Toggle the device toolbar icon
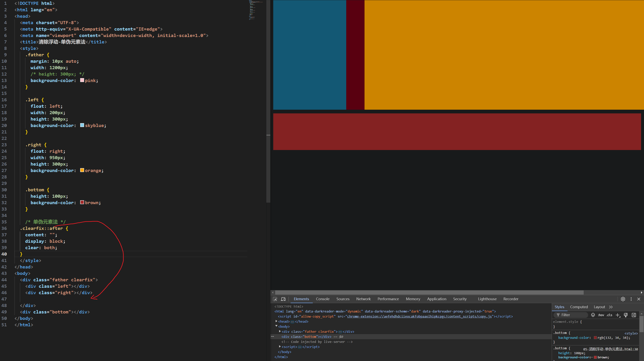 click(283, 299)
